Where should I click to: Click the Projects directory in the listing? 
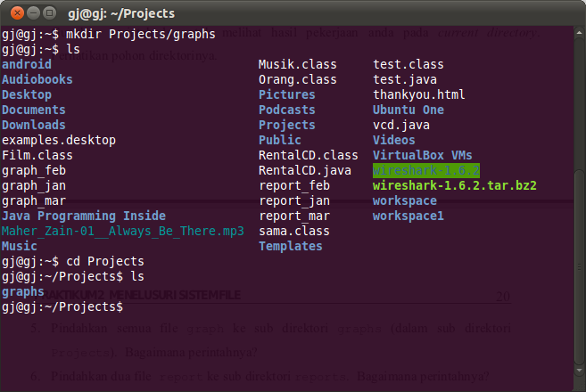[287, 125]
